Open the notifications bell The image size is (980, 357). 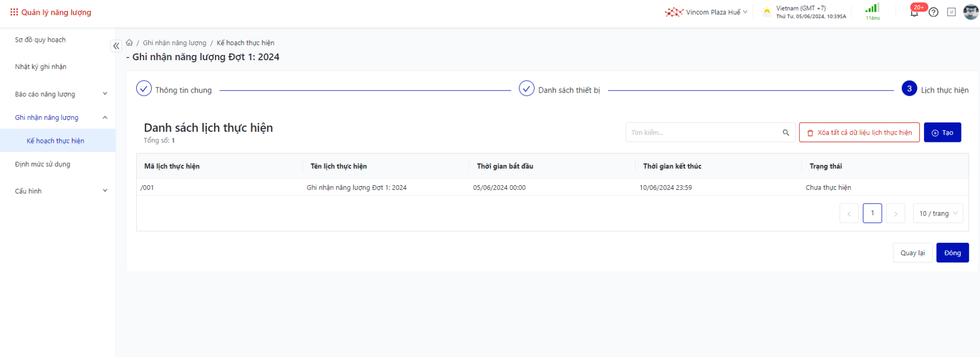(914, 12)
